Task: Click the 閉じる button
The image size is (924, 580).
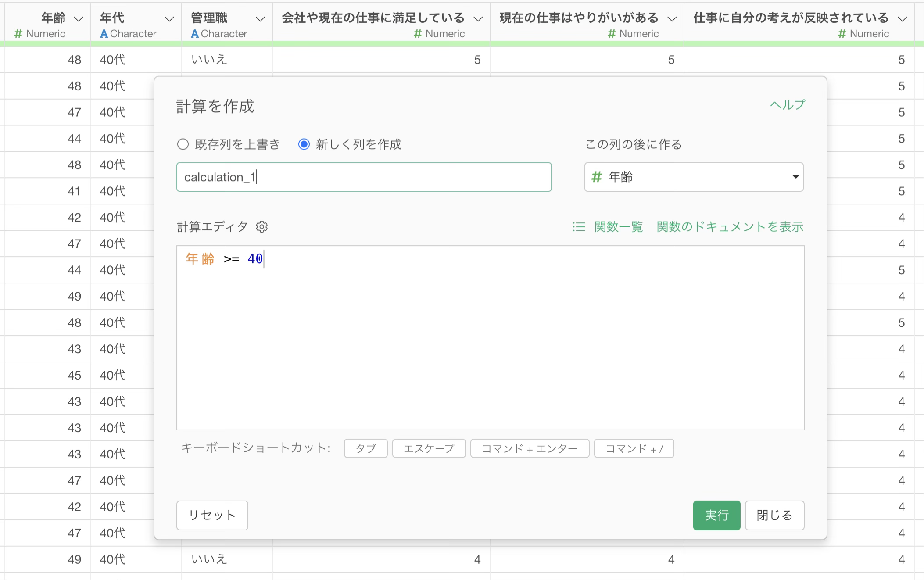Action: click(774, 515)
